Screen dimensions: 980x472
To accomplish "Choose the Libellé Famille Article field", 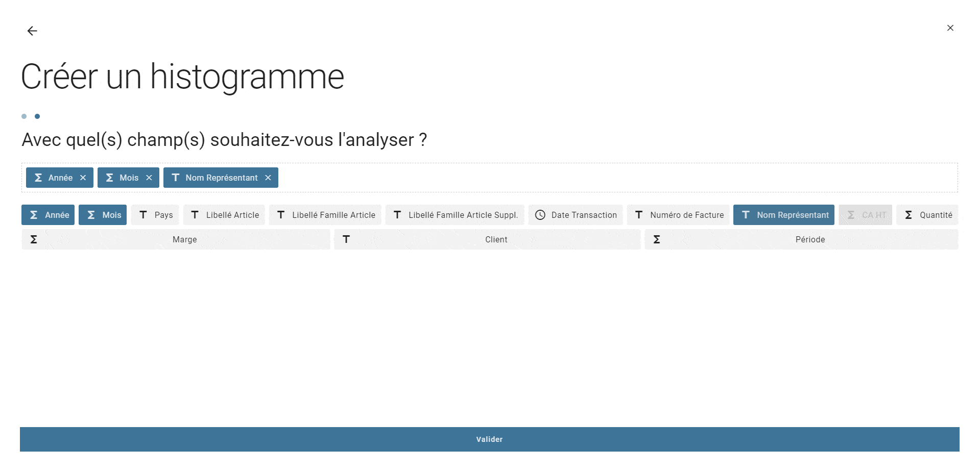I will [x=325, y=215].
